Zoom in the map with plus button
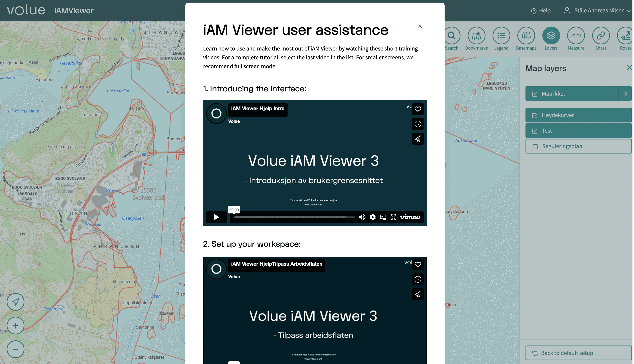Screen dimensions: 634x364 point(16,326)
